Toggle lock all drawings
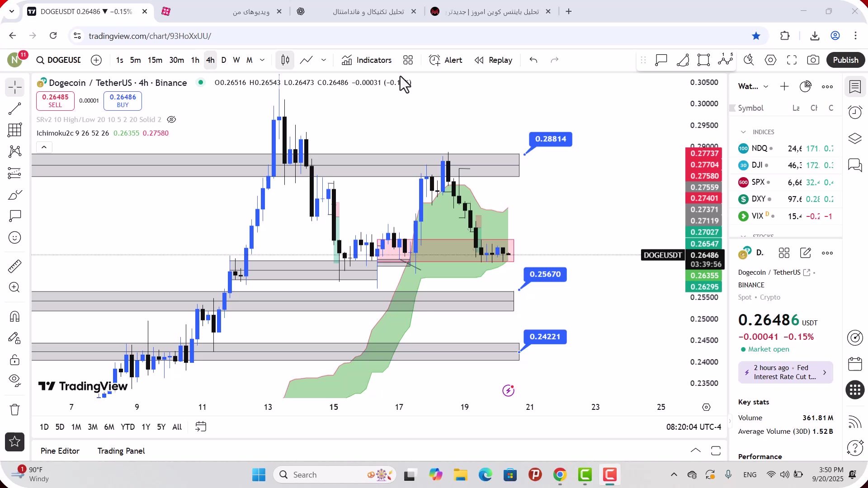 [x=15, y=360]
